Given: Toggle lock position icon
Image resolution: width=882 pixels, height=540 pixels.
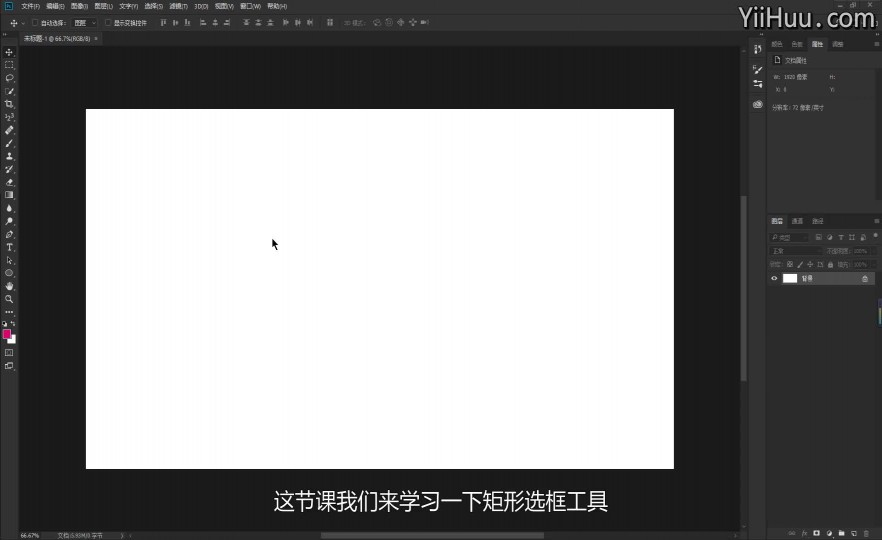Looking at the screenshot, I should [810, 264].
